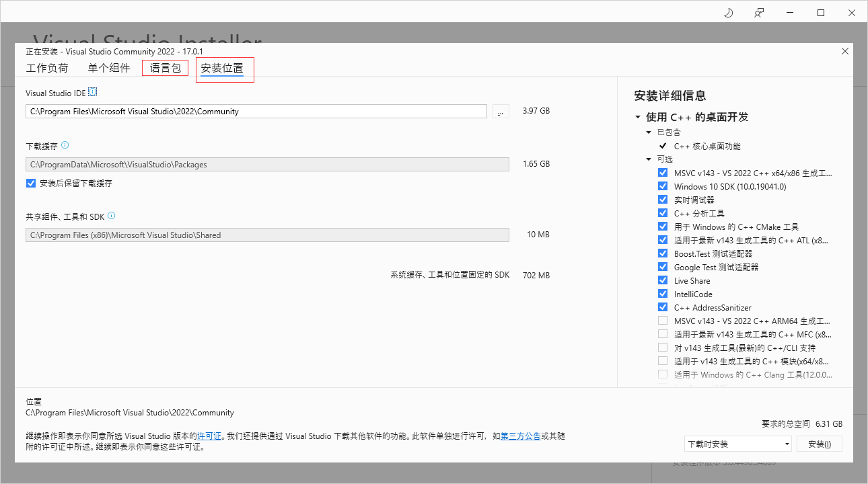Uncheck MSVC v143 x64/x86 生成工具 checkbox

point(663,173)
